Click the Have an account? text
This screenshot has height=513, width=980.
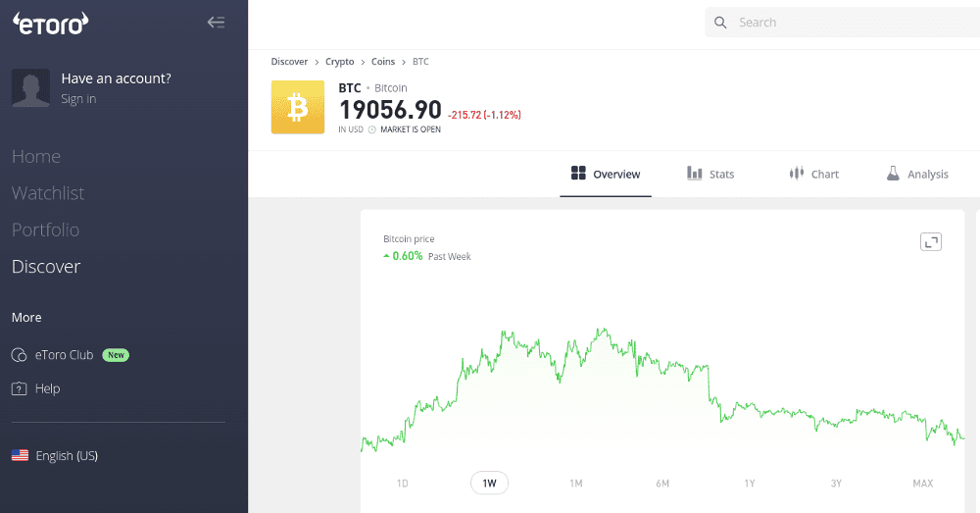(x=117, y=78)
